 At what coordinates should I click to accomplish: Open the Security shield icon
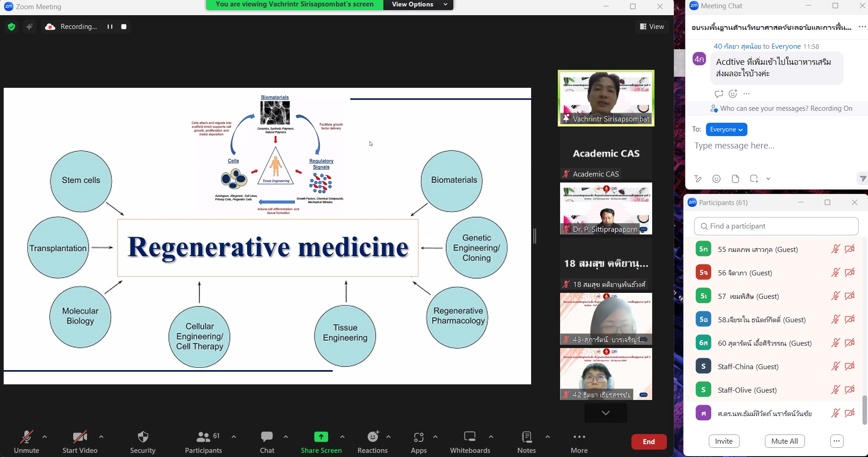pos(143,437)
